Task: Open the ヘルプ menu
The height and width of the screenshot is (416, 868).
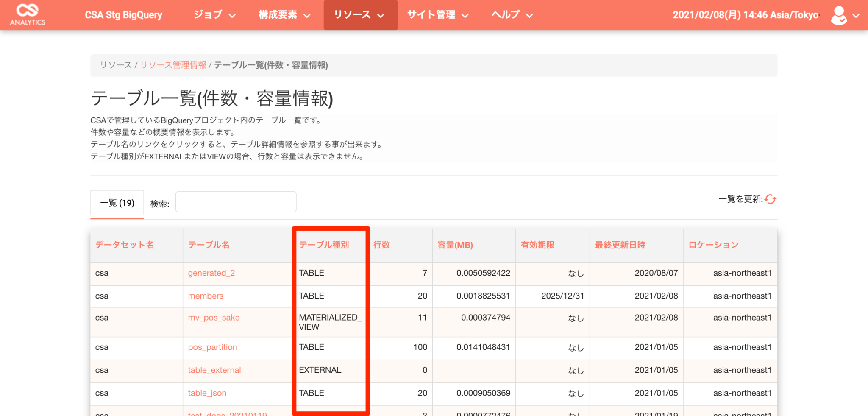Action: [511, 14]
